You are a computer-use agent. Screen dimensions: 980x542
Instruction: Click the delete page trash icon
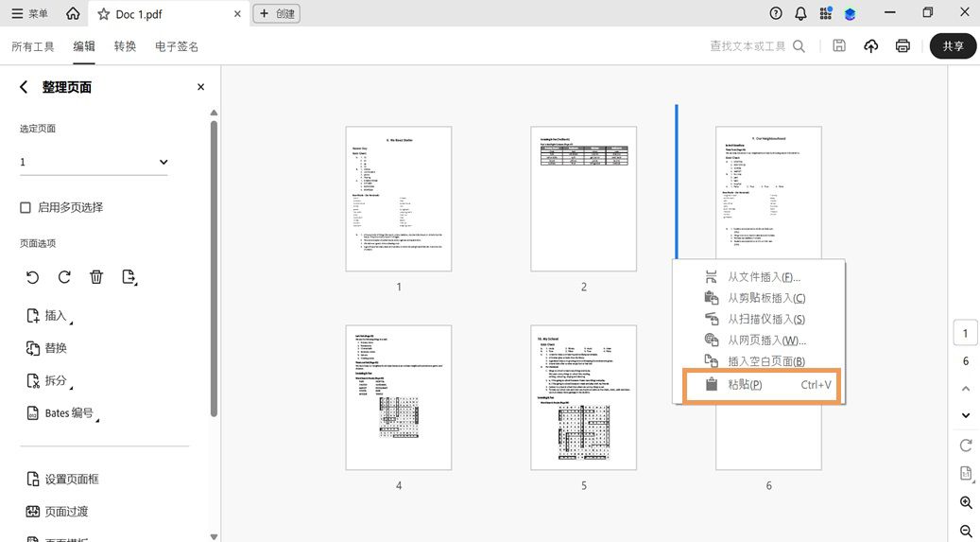click(96, 276)
